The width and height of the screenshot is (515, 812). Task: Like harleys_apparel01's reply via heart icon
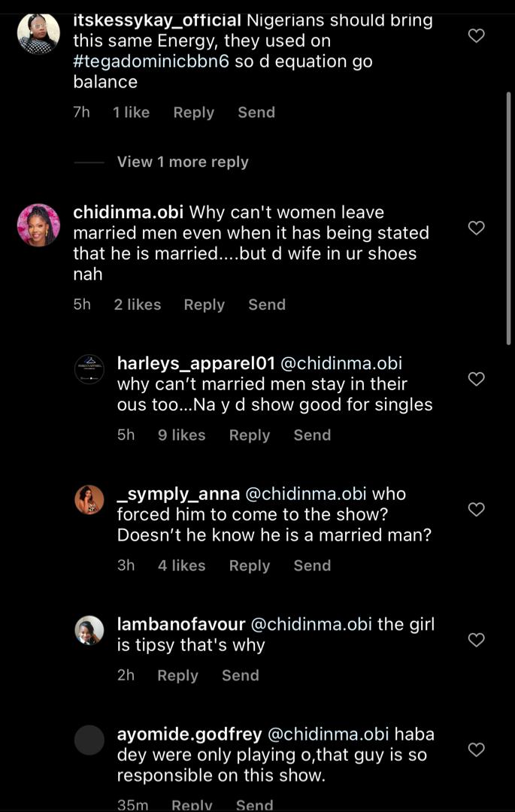[x=476, y=380]
